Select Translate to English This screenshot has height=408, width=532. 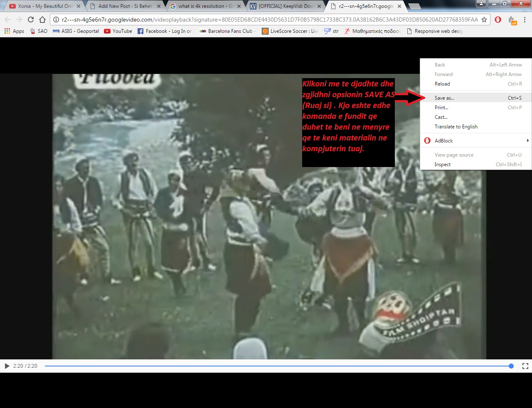tap(475, 127)
